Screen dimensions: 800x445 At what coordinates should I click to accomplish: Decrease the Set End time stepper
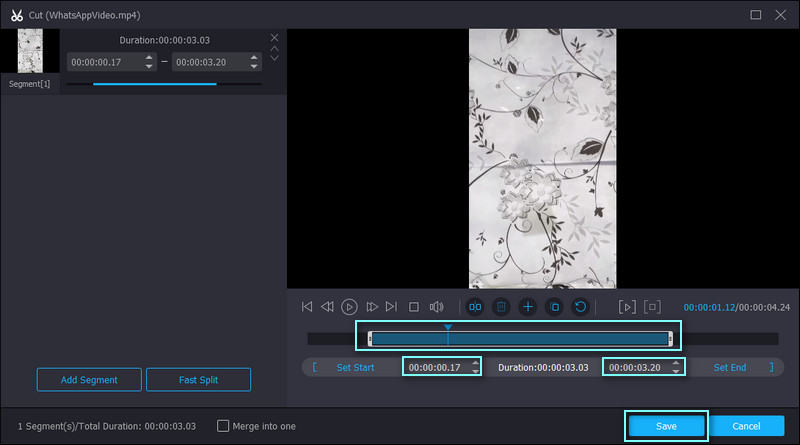click(676, 371)
